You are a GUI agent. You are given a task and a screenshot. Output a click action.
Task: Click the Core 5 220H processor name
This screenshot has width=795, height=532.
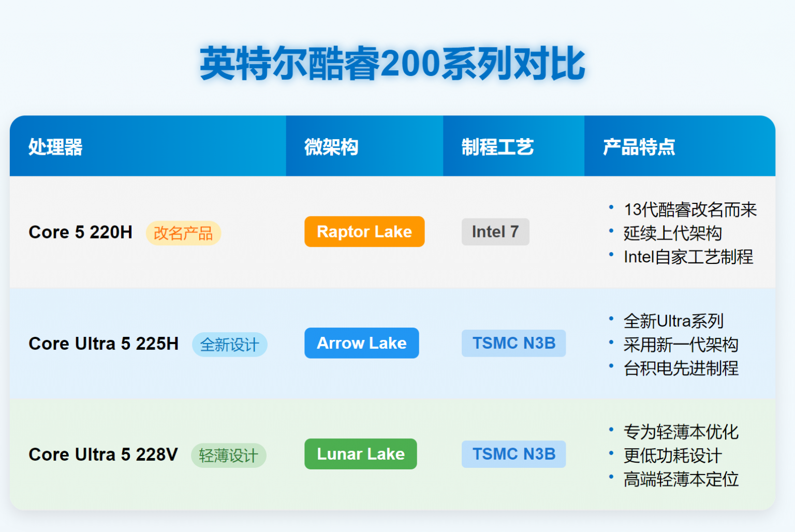(x=80, y=232)
